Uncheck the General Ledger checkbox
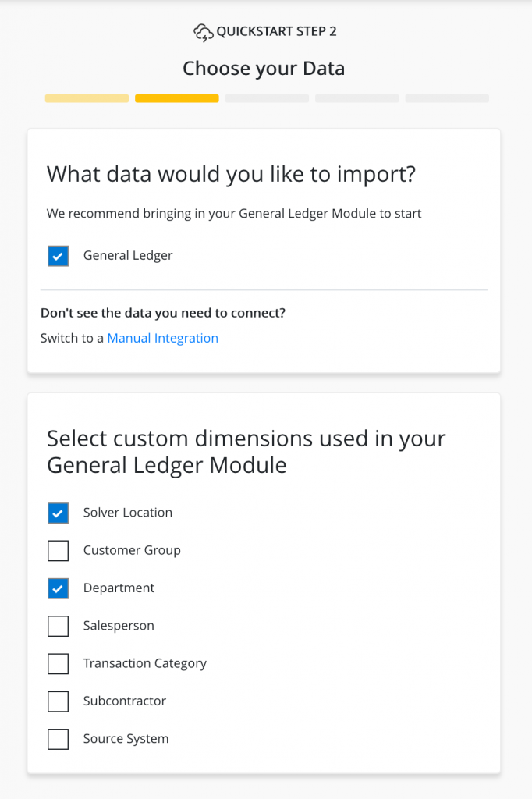This screenshot has height=799, width=532. [59, 256]
